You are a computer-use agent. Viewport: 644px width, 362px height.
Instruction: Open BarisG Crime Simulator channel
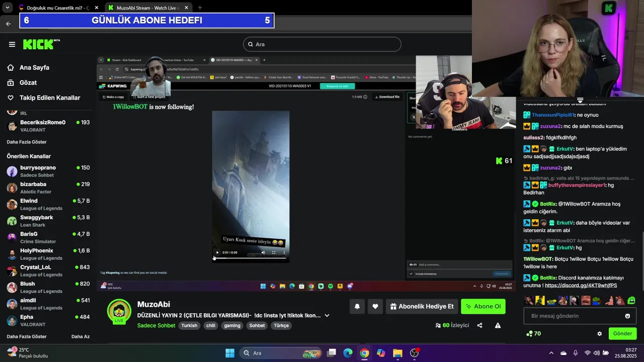coord(48,237)
